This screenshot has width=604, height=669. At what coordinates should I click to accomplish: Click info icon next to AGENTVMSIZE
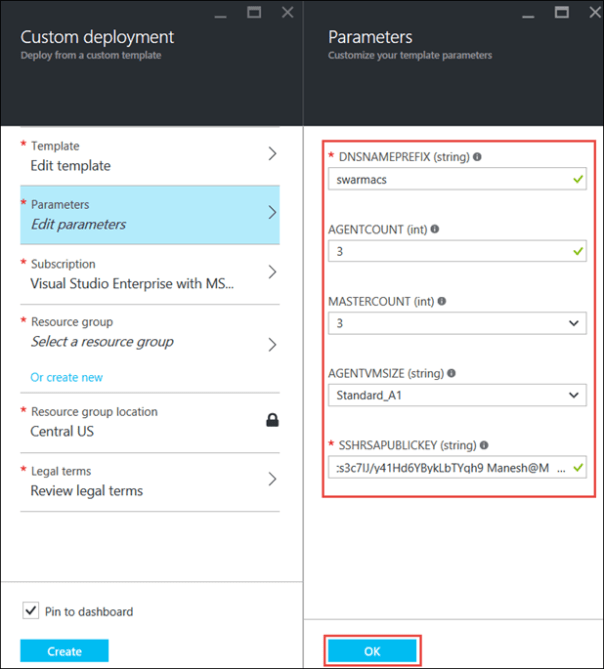tap(452, 373)
